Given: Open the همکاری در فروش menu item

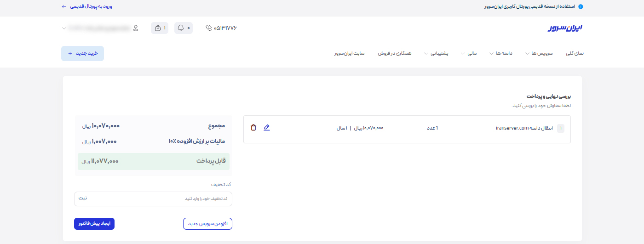Looking at the screenshot, I should (395, 53).
